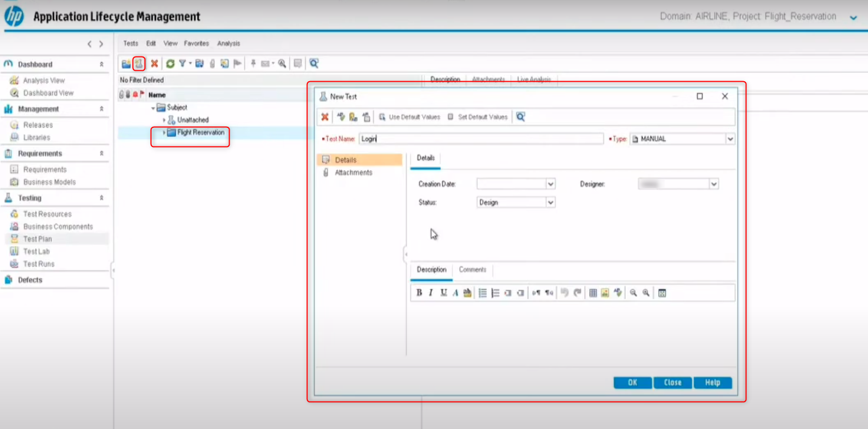Open the Creation Date dropdown
Screen dimensions: 868x429
click(x=550, y=184)
